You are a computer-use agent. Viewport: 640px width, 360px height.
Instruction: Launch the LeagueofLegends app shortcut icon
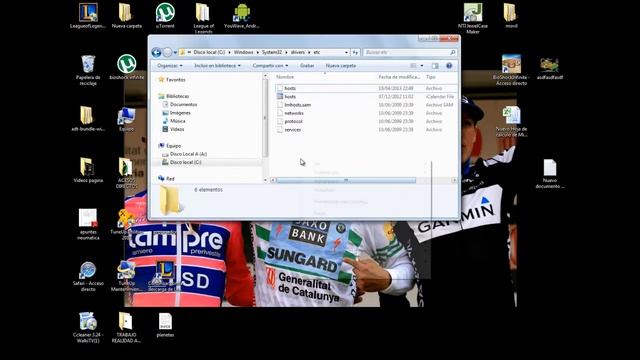point(88,16)
